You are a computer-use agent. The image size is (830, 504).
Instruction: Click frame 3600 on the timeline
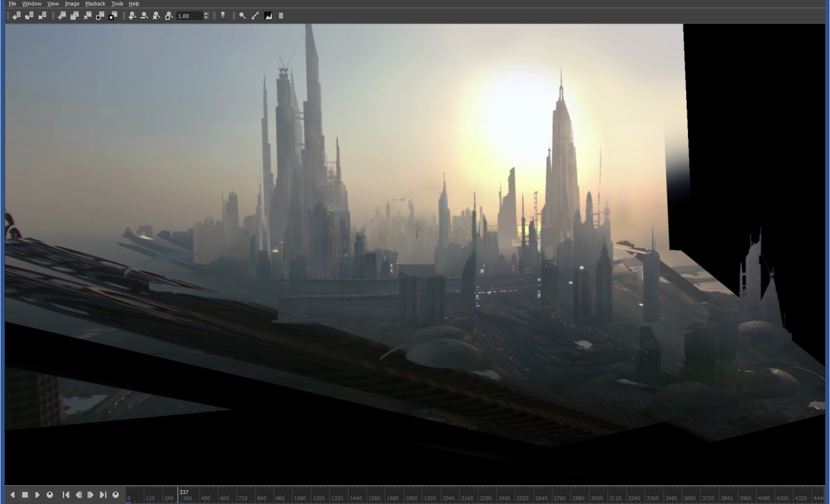pyautogui.click(x=689, y=498)
